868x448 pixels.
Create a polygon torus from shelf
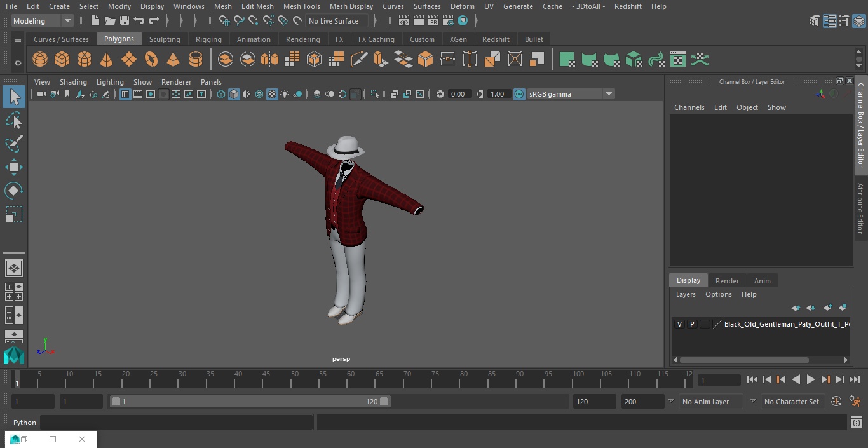coord(151,60)
